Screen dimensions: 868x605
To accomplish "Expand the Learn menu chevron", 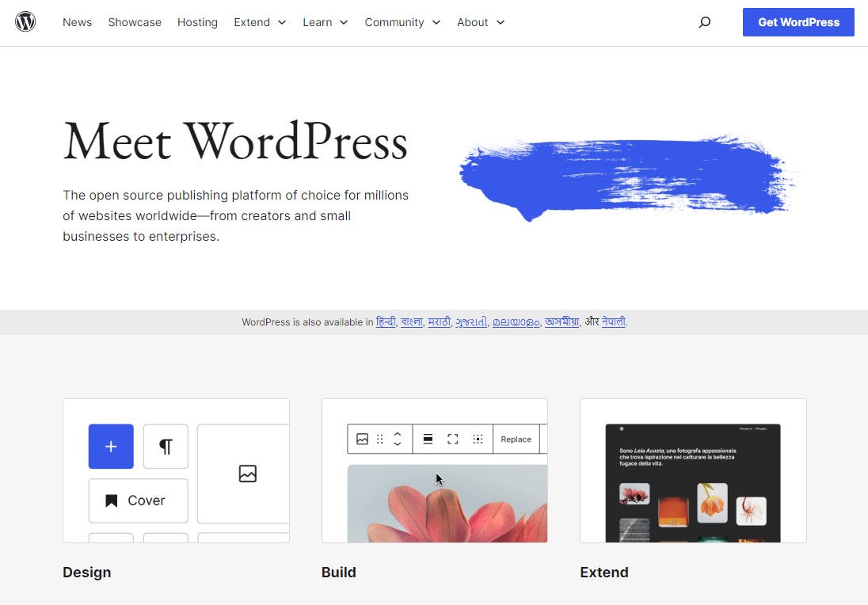I will (344, 23).
